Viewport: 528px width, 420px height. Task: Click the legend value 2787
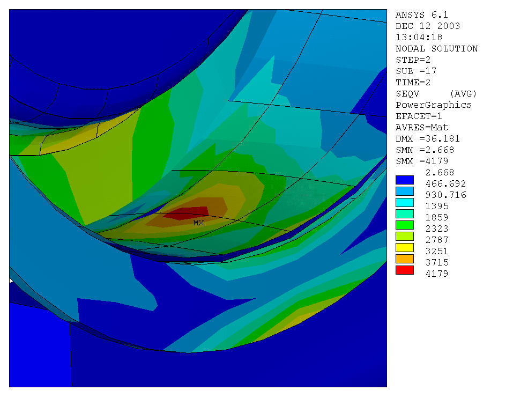point(437,240)
